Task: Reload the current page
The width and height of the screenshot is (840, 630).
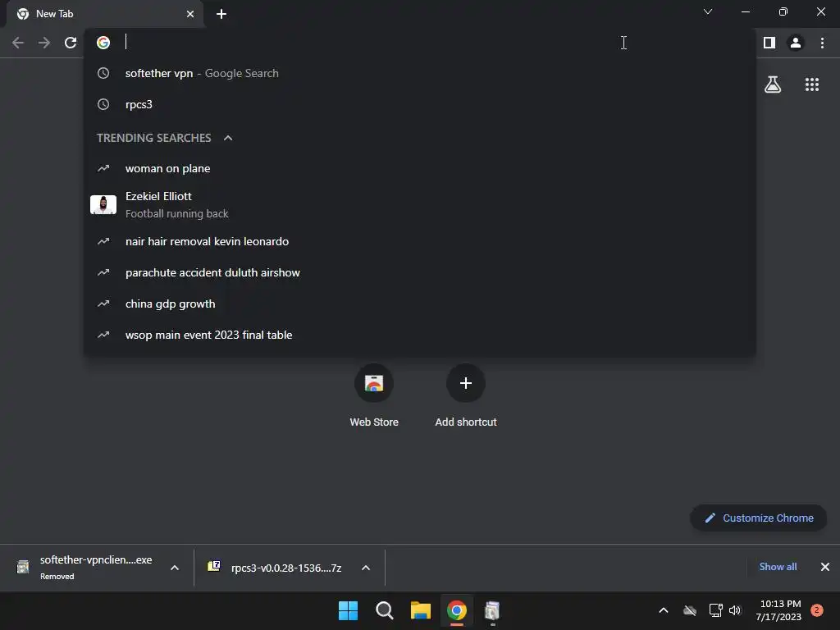Action: (x=71, y=43)
